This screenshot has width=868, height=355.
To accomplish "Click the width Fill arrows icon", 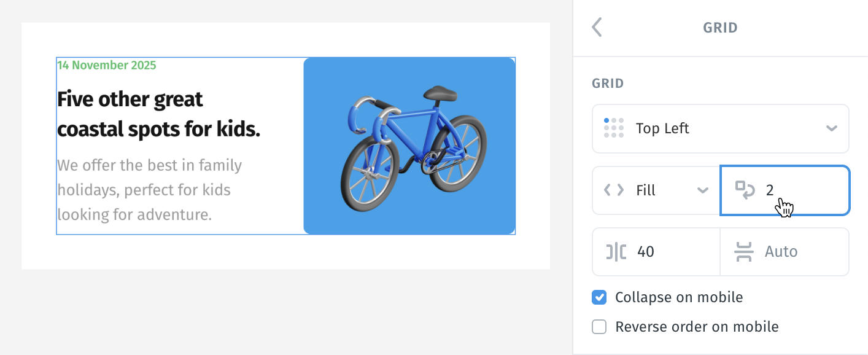I will (x=614, y=190).
